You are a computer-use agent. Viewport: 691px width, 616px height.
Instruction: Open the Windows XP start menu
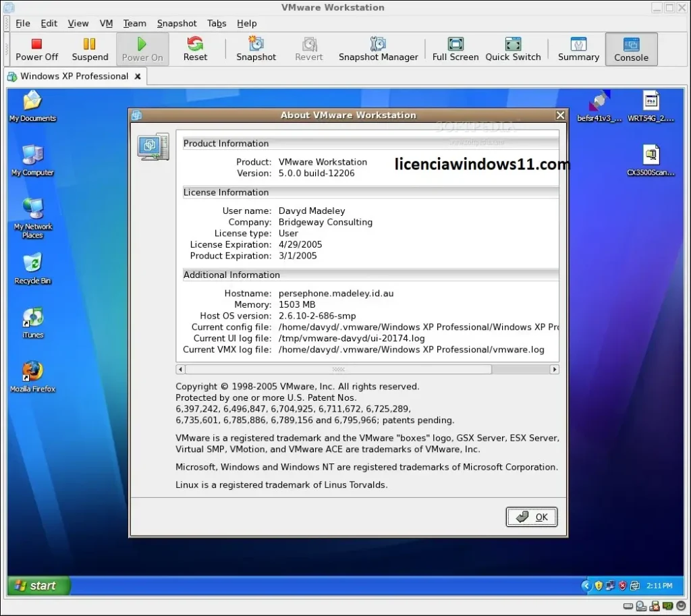pos(38,586)
